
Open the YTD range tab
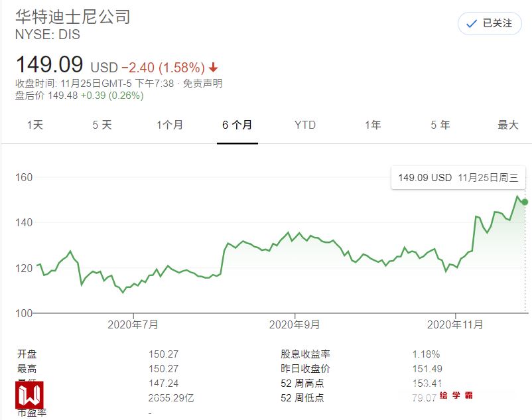click(x=305, y=125)
